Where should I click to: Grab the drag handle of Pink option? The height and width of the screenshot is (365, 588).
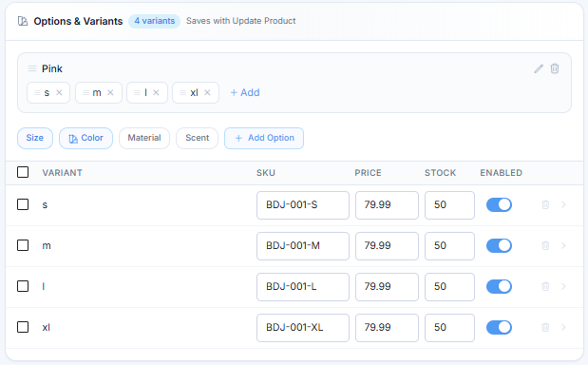point(32,68)
